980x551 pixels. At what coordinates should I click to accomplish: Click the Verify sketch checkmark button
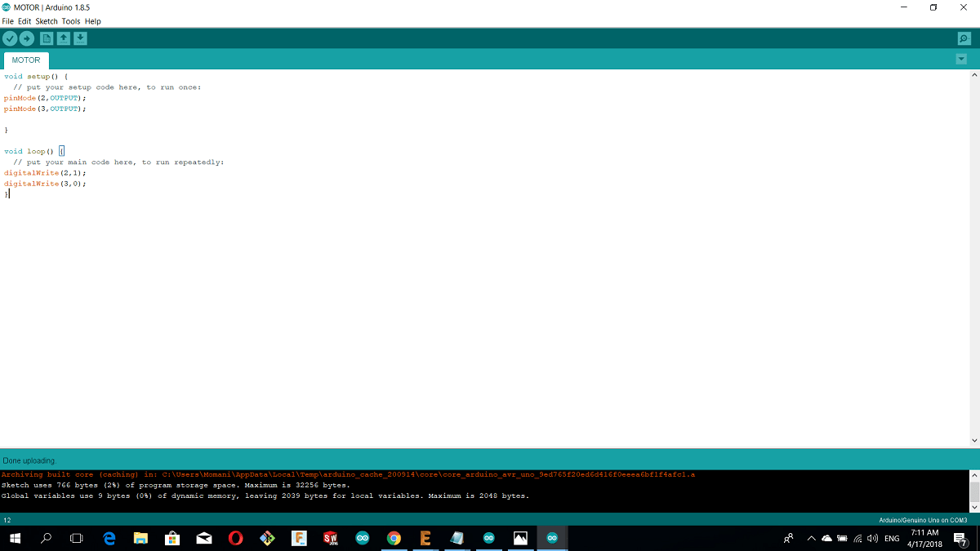click(x=10, y=38)
